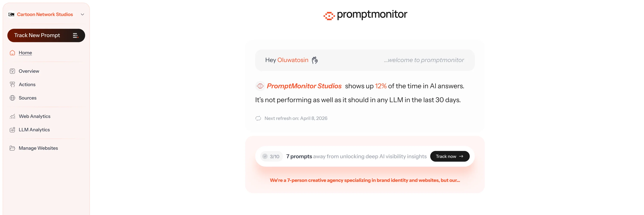Click the Overview gauge icon
This screenshot has width=644, height=215.
click(x=12, y=71)
